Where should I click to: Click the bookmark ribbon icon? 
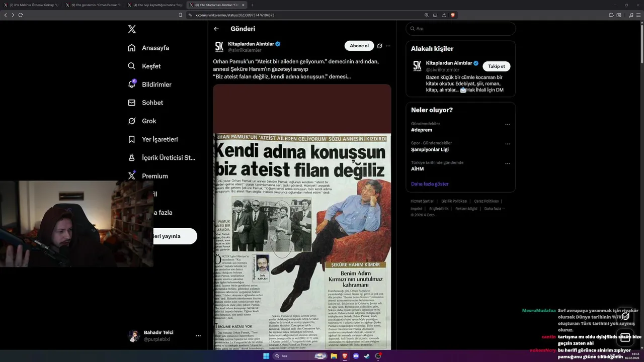pos(132,139)
